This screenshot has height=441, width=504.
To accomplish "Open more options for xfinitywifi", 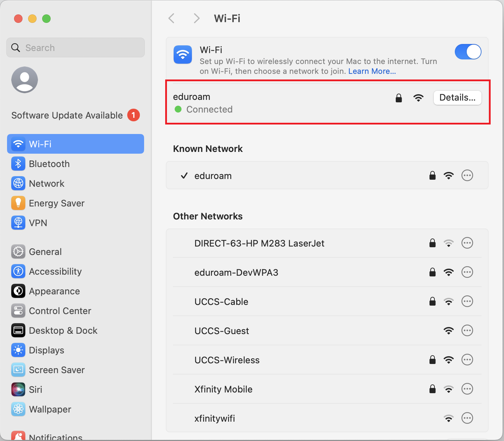I will coord(467,418).
